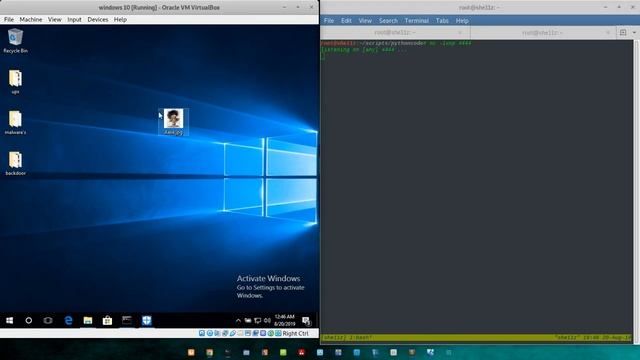640x360 pixels.
Task: Open the terminal Search menu
Action: coord(388,20)
